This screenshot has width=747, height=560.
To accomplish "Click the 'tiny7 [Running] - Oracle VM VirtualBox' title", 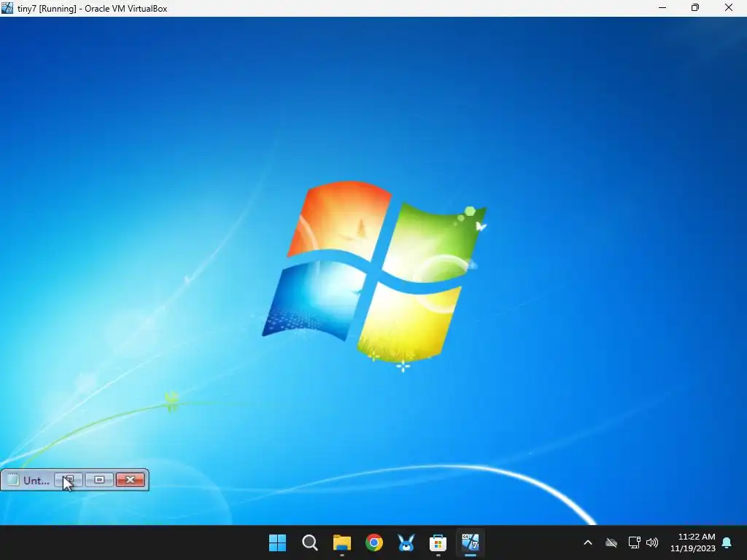I will [x=93, y=9].
